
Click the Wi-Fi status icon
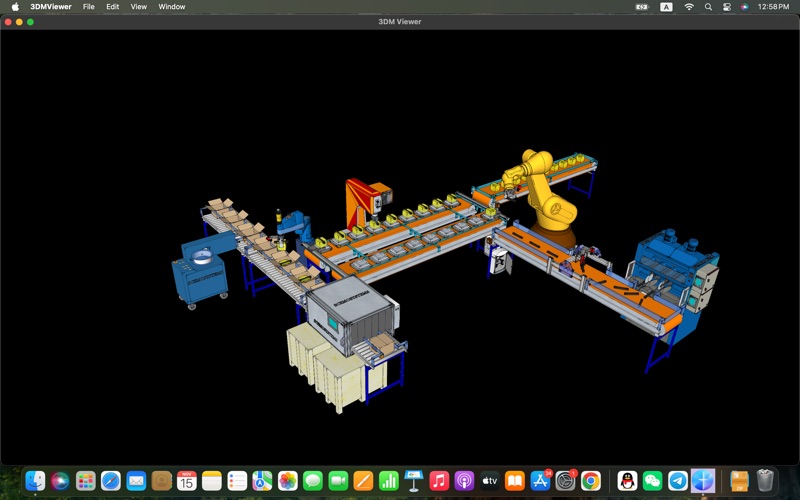pyautogui.click(x=689, y=7)
